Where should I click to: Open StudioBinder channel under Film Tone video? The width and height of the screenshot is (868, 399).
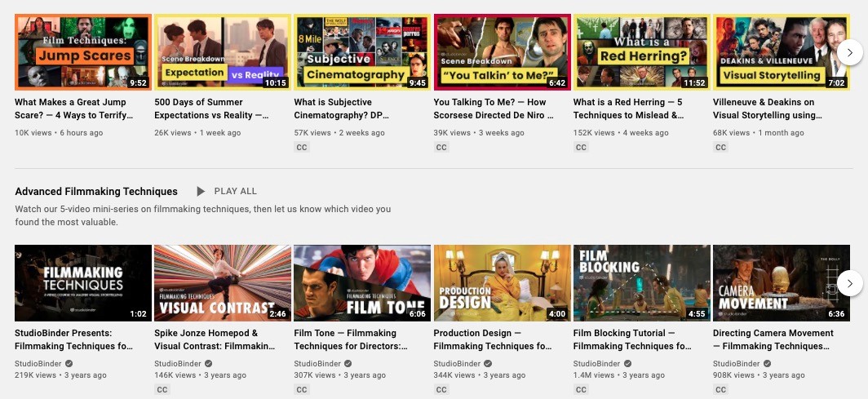(x=317, y=364)
